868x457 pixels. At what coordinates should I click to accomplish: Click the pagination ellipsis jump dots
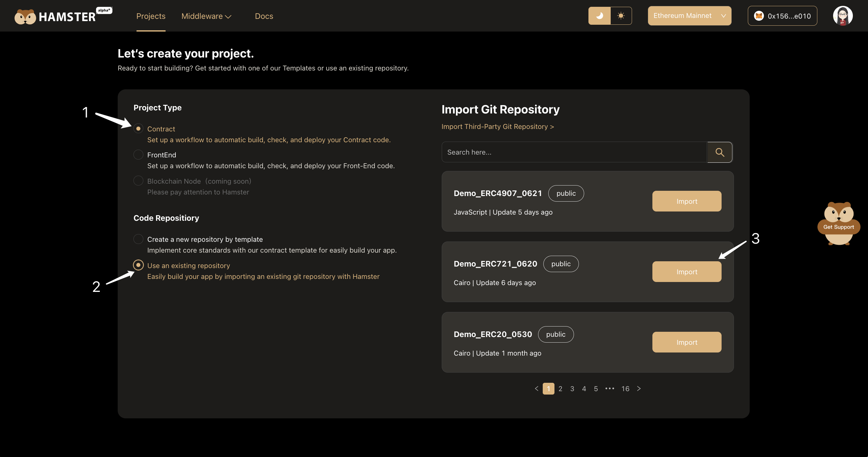609,389
